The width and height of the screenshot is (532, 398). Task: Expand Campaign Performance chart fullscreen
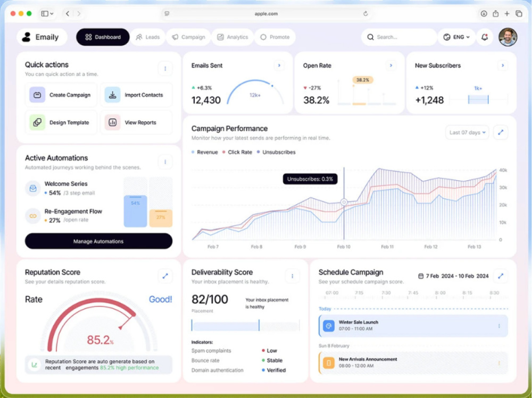click(501, 132)
